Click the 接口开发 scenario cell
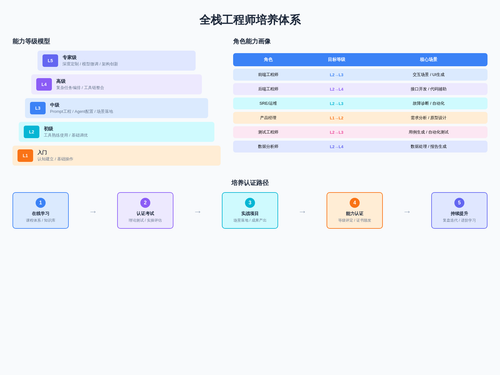Viewport: 500px width, 375px height. coord(429,89)
